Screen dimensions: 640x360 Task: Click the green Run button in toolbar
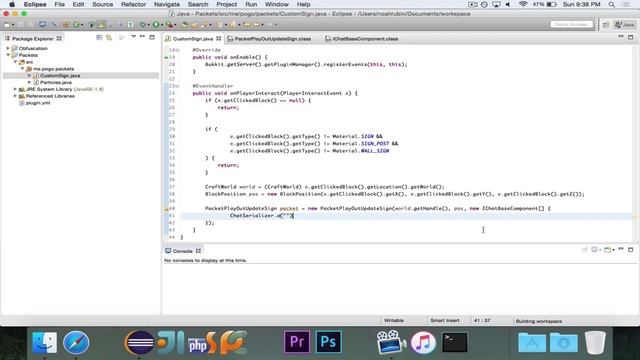(x=156, y=25)
